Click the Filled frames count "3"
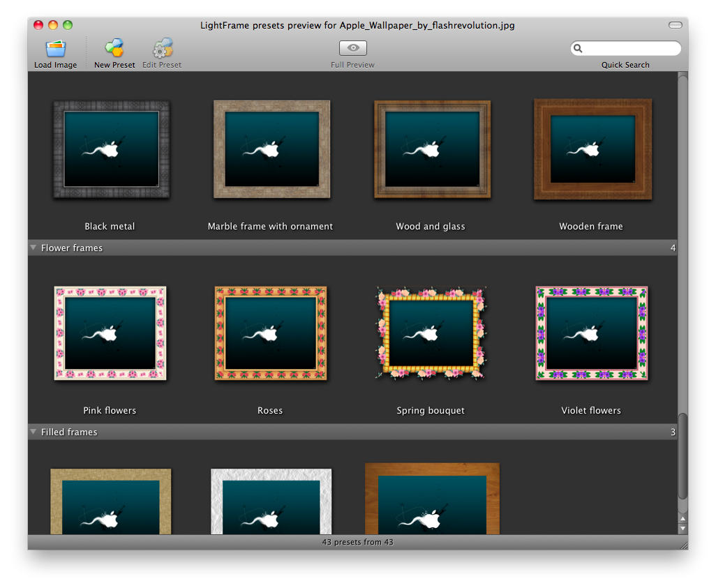 point(673,432)
